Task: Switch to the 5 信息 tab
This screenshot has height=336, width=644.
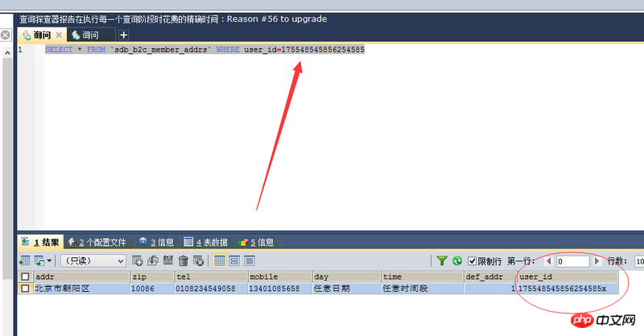Action: (x=256, y=242)
